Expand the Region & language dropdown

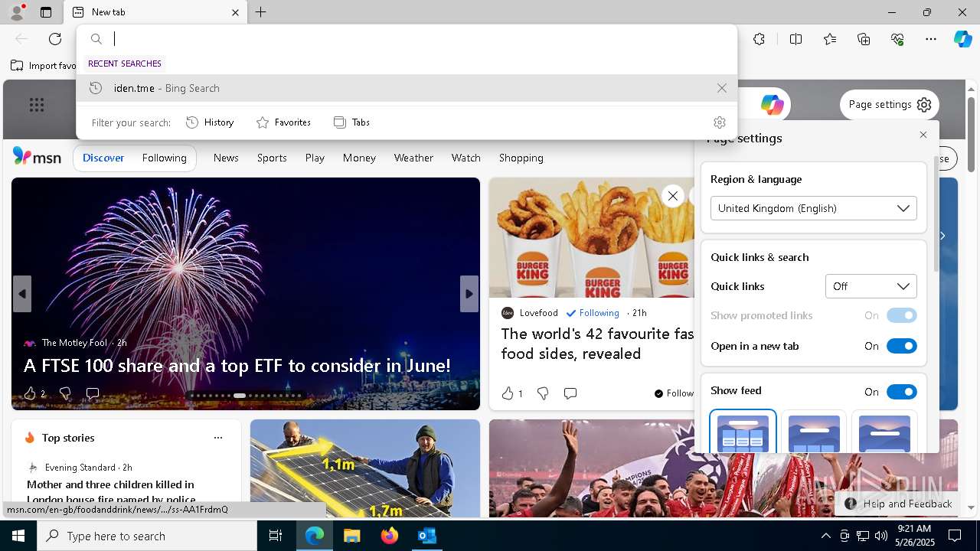tap(813, 208)
